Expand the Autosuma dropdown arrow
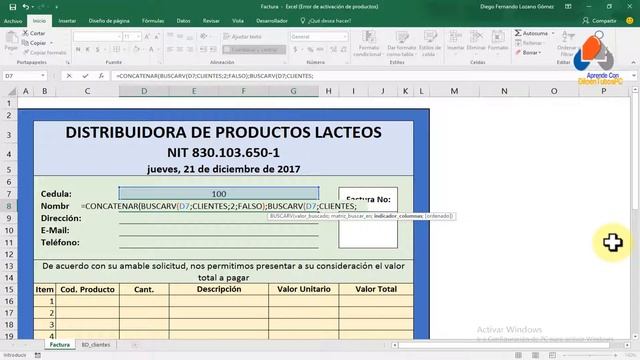The width and height of the screenshot is (640, 360). click(553, 33)
